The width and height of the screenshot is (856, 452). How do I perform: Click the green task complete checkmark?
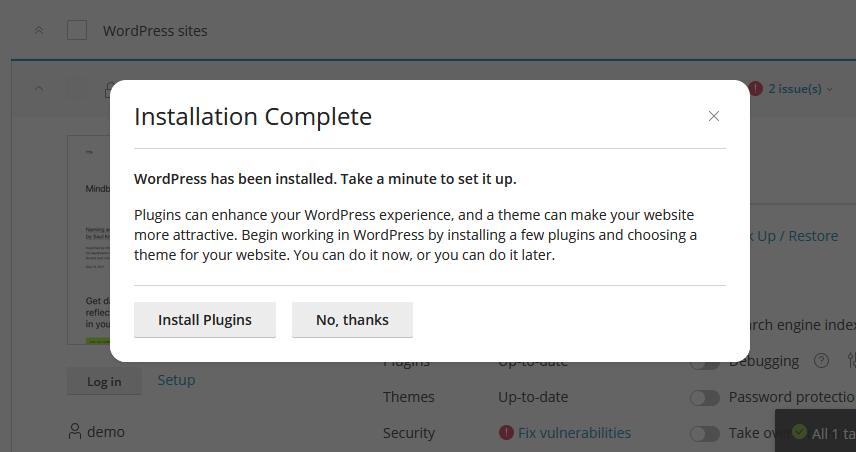pos(799,432)
